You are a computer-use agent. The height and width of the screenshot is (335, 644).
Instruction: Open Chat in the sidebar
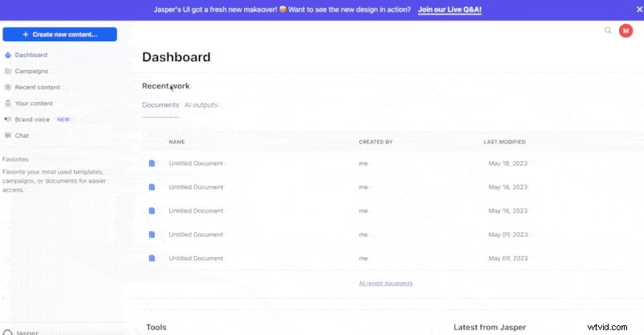point(23,135)
